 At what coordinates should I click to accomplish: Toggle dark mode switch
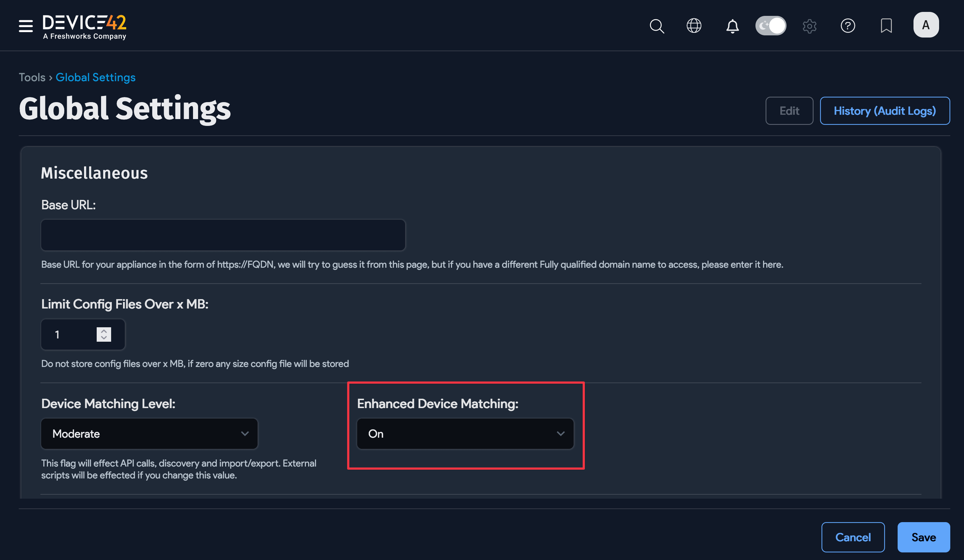(x=770, y=26)
